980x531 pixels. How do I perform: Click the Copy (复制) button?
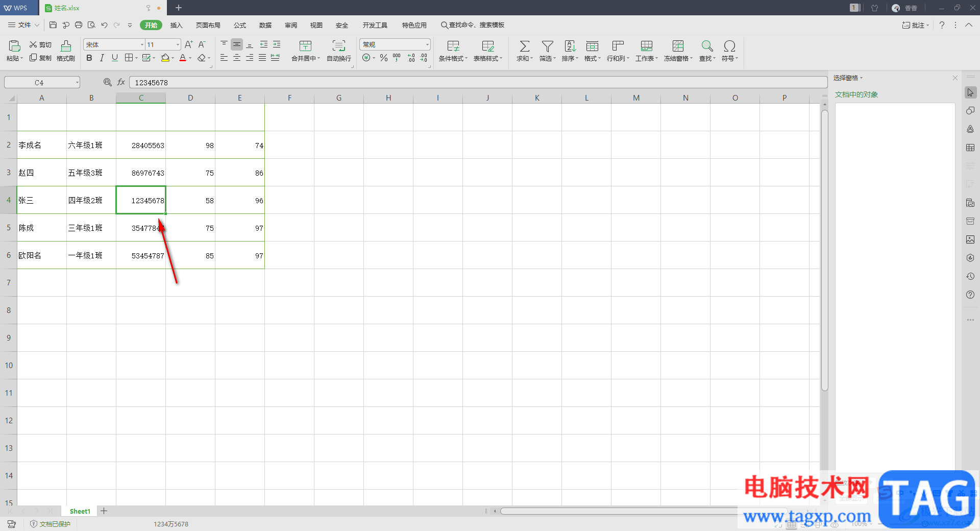[x=40, y=58]
